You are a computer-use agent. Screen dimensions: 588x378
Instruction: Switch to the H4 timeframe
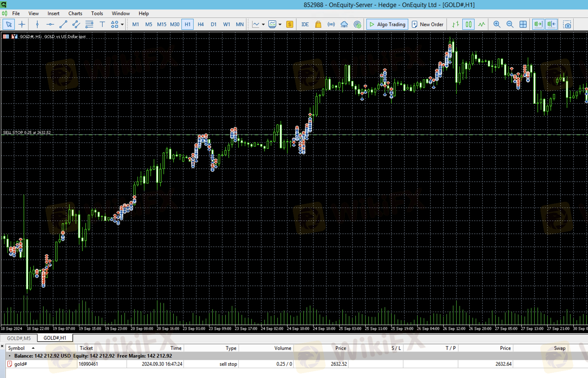(200, 24)
